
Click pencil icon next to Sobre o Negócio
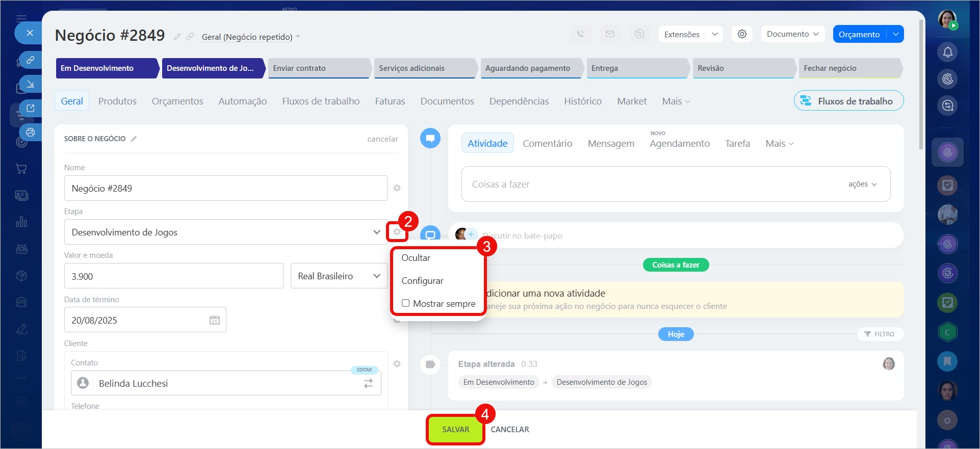(x=134, y=139)
